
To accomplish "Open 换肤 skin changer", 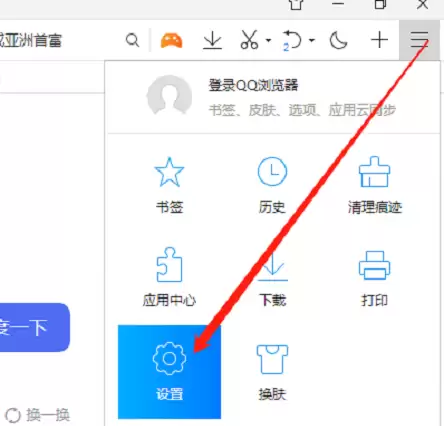I will point(272,372).
